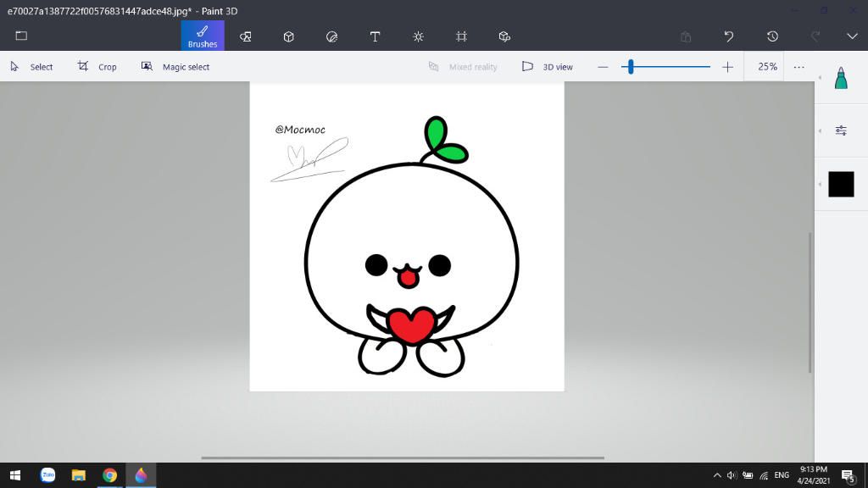Click the Paste icon
Screen dimensions: 868x488
(686, 36)
